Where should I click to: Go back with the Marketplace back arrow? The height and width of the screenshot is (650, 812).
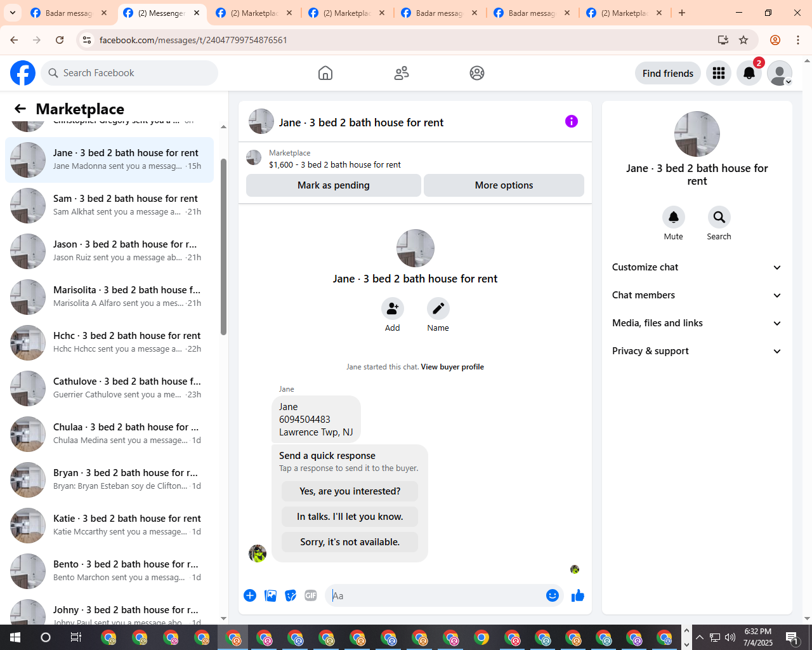20,109
